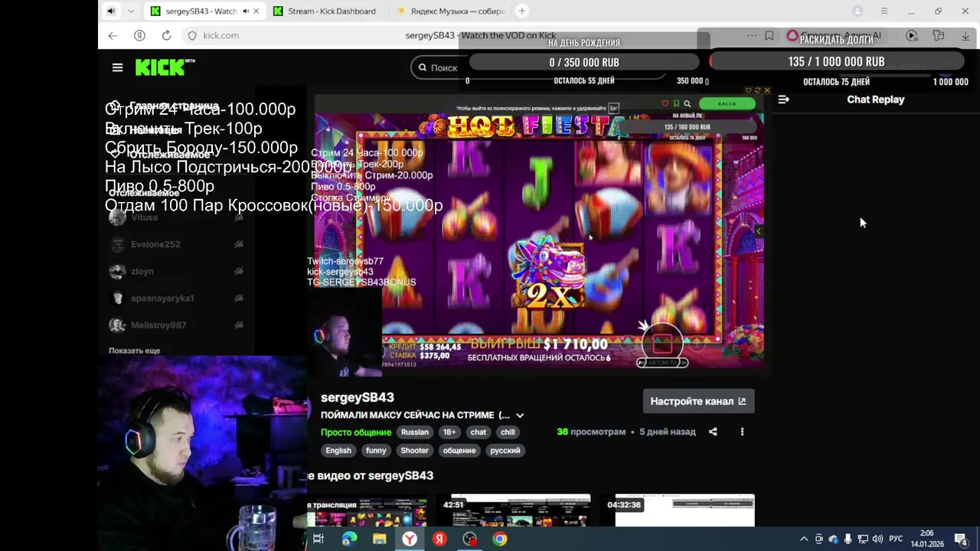Viewport: 980px width, 551px height.
Task: Reload the kick.com page
Action: pyautogui.click(x=166, y=35)
